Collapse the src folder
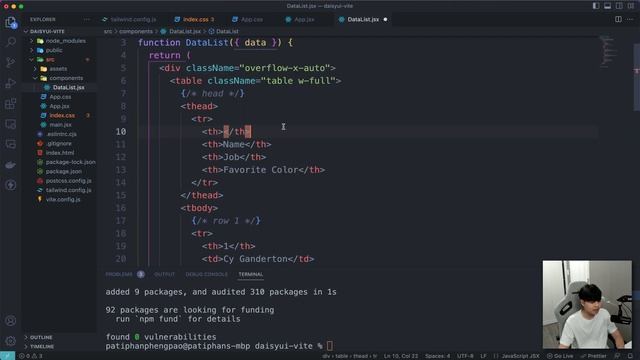This screenshot has width=640, height=360. pyautogui.click(x=50, y=60)
